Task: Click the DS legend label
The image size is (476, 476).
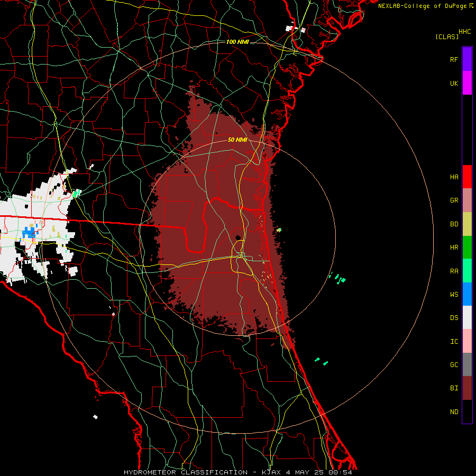Action: pos(454,318)
